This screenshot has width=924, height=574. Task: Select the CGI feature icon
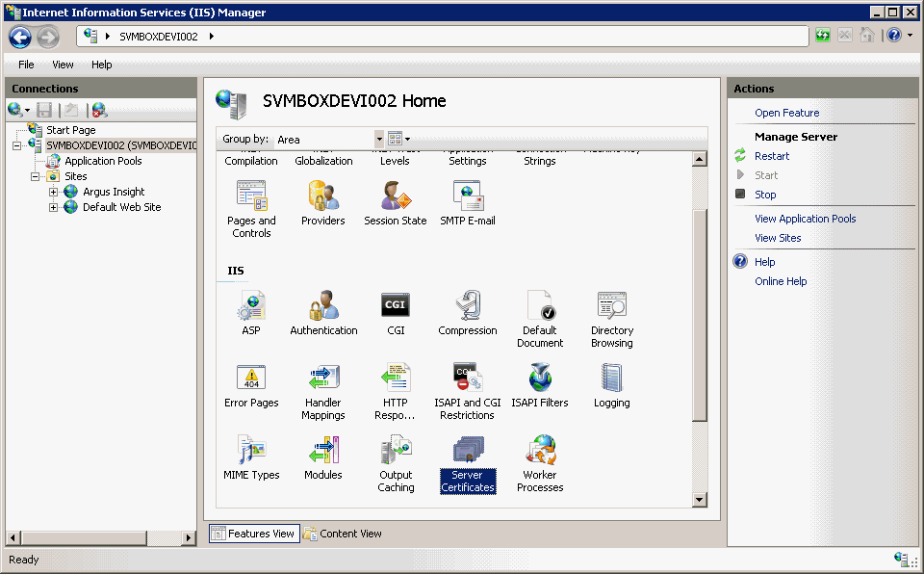(x=396, y=305)
